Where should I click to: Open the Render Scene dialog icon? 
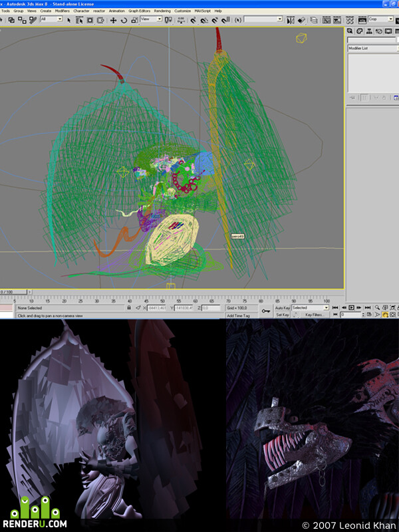pos(362,21)
